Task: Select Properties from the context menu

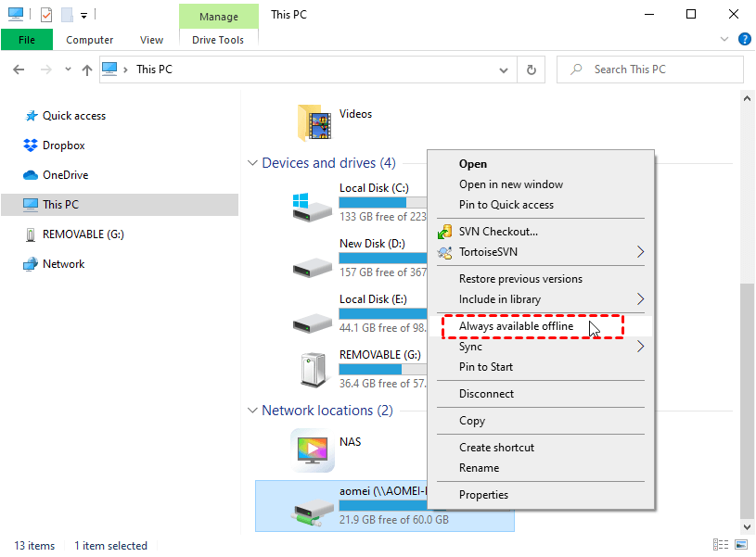Action: (483, 495)
